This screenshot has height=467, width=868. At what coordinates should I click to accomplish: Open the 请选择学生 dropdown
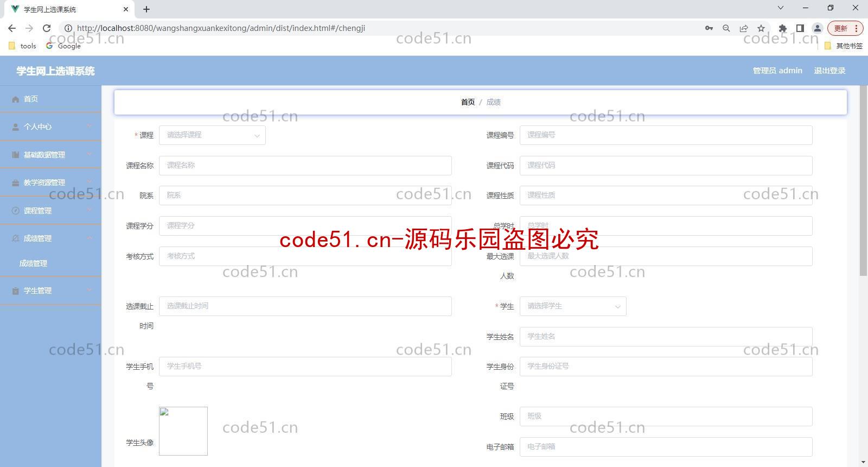573,306
